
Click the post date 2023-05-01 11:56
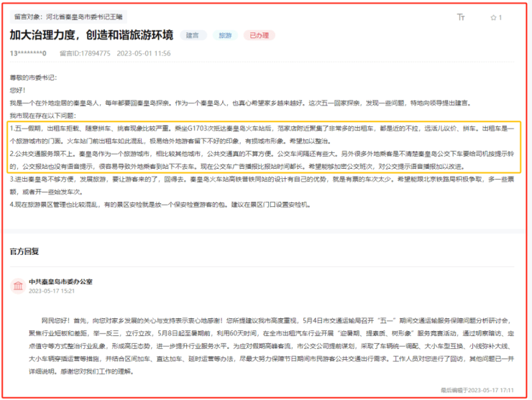click(x=144, y=53)
